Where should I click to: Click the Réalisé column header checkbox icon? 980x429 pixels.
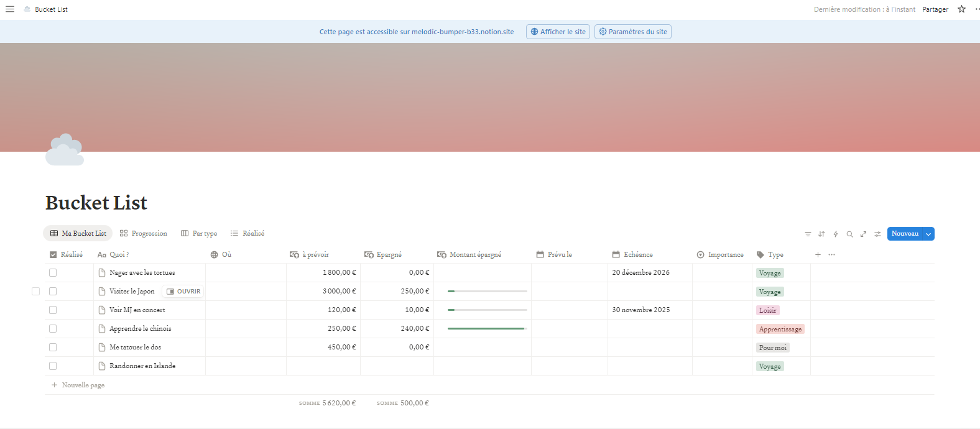point(53,254)
